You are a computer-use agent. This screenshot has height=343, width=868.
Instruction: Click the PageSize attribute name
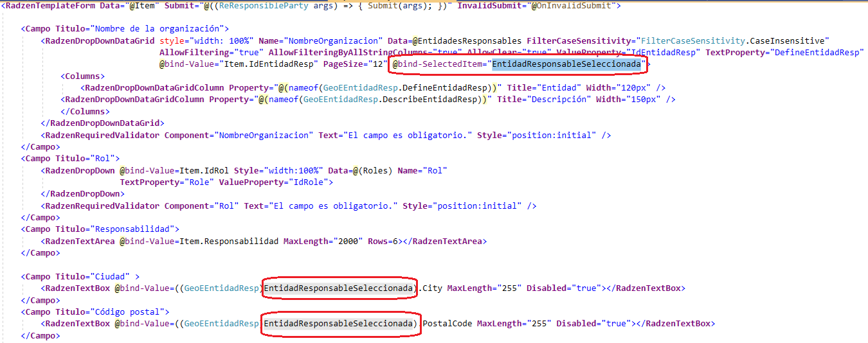(x=343, y=64)
